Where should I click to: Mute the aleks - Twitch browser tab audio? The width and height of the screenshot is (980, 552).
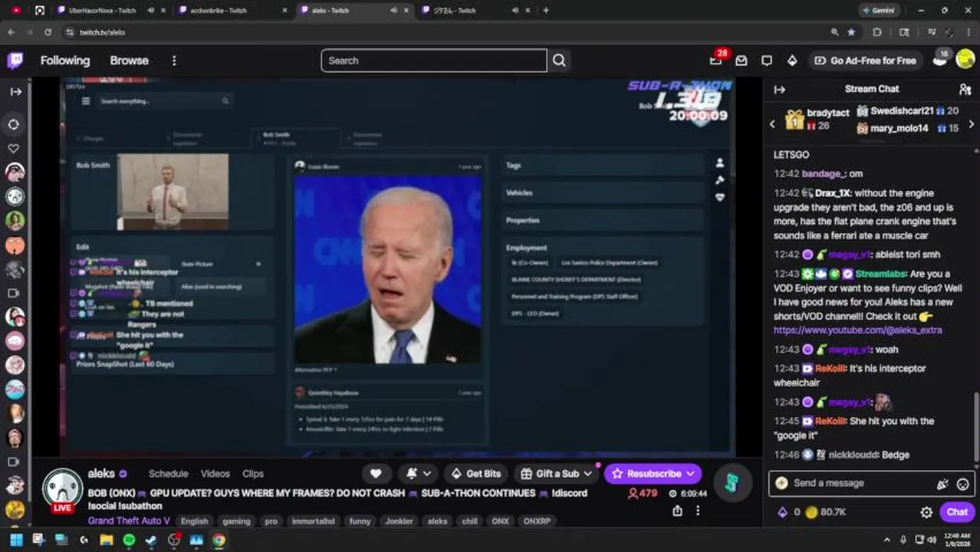coord(393,11)
